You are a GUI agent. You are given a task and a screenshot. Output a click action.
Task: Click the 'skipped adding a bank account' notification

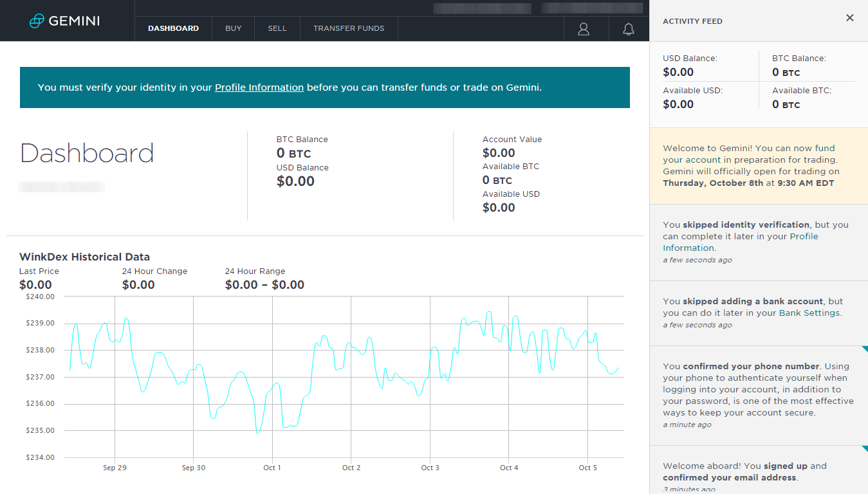click(759, 313)
